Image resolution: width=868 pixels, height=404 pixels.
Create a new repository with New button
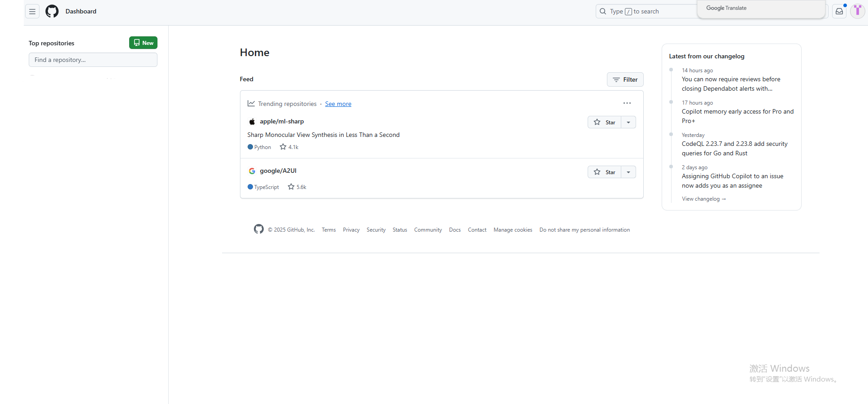[143, 43]
